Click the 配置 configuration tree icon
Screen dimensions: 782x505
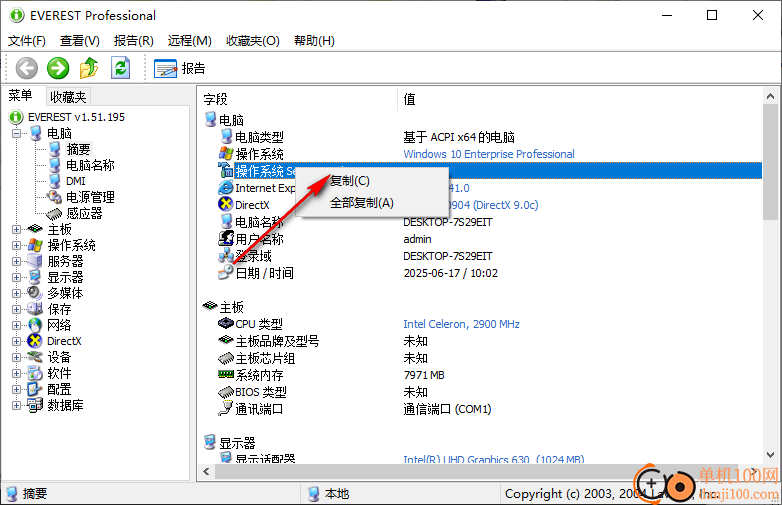[x=35, y=389]
